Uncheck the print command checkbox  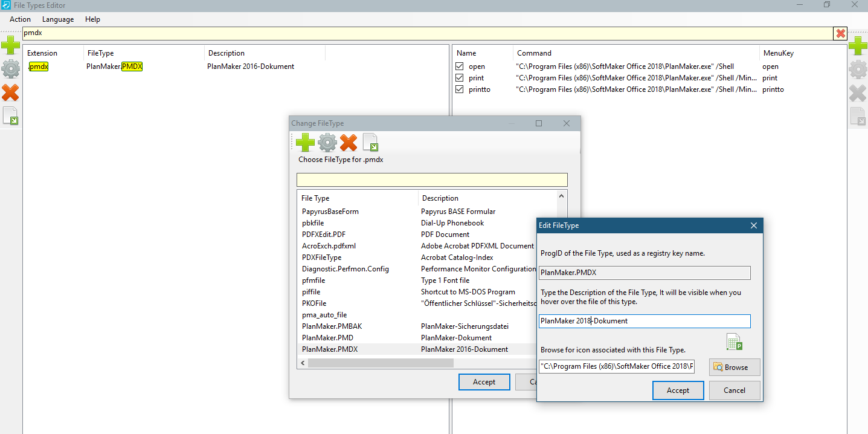[x=460, y=78]
